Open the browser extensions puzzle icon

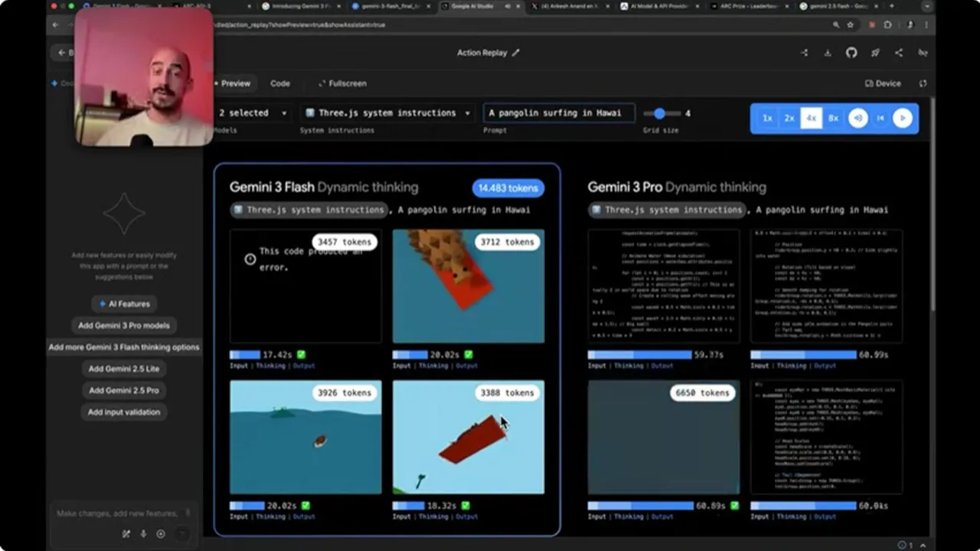(x=887, y=24)
